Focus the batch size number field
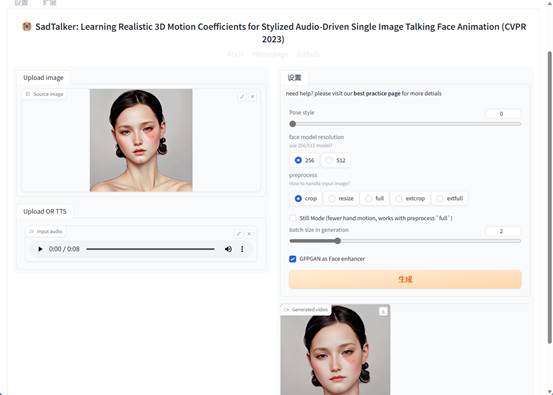The image size is (553, 395). pos(503,231)
